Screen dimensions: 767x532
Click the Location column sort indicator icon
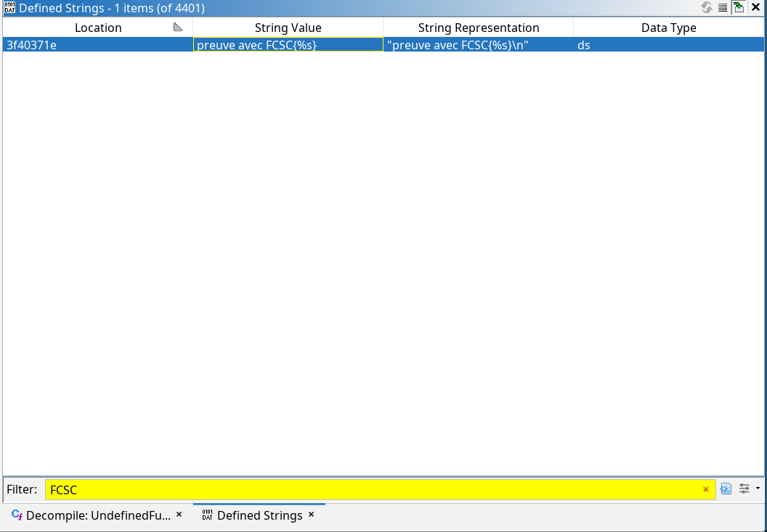[177, 28]
